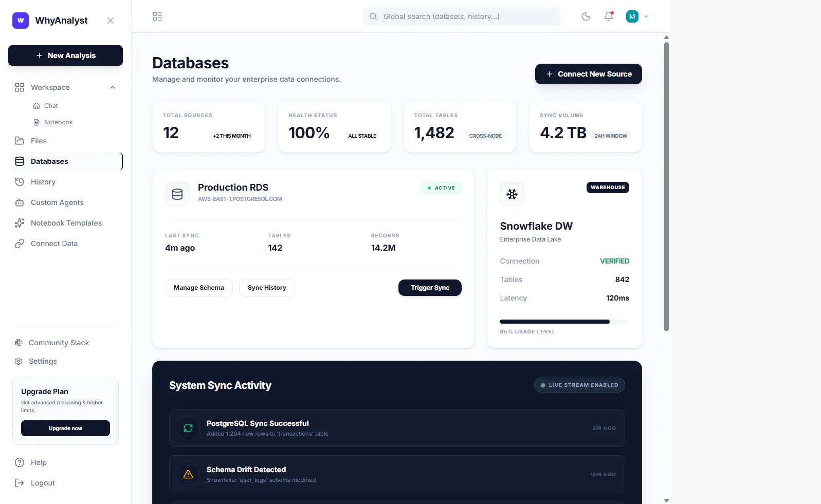Toggle the Live Stream Enabled pill
Viewport: 821px width, 504px height.
click(579, 385)
